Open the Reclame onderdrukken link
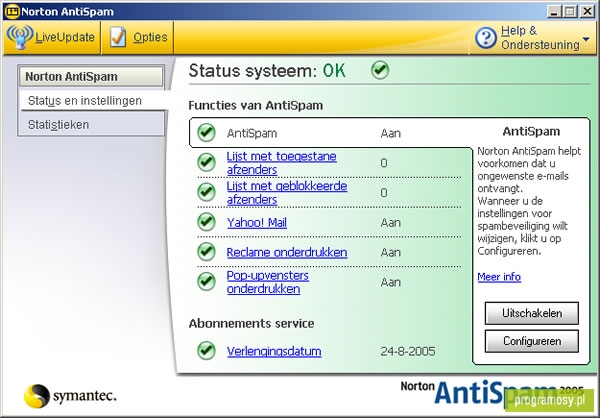 (x=287, y=252)
